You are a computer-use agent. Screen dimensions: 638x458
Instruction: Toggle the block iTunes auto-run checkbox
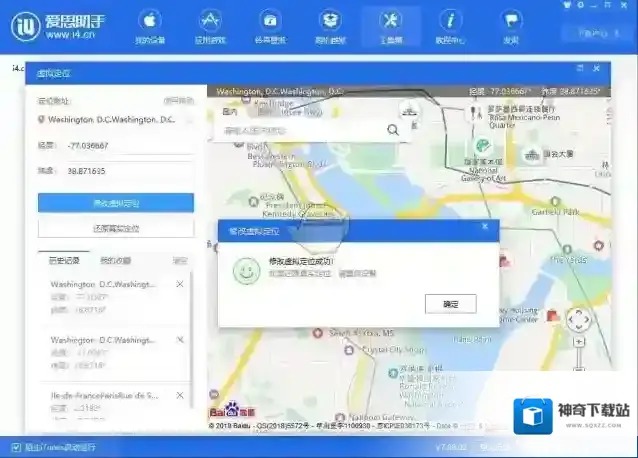click(15, 447)
